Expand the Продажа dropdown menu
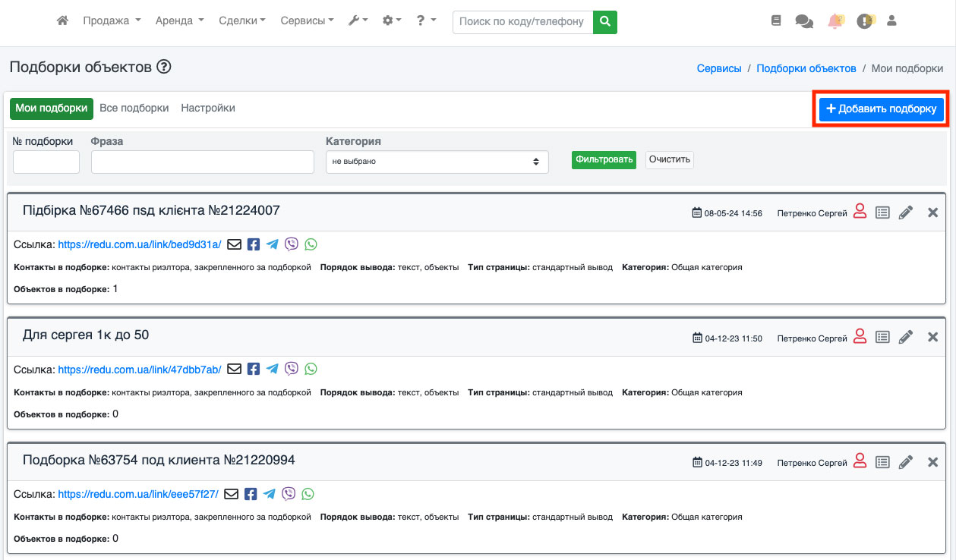Viewport: 956px width, 560px height. [112, 21]
